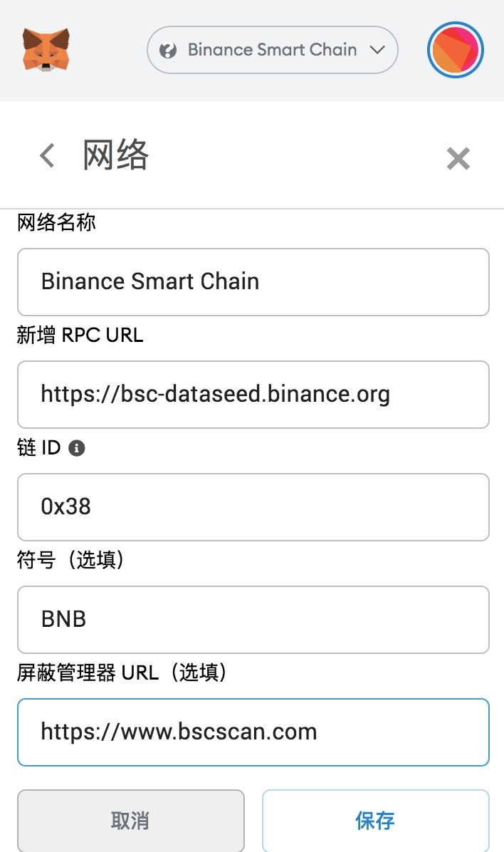Expand the Binance Smart Chain dropdown chevron

(x=377, y=50)
